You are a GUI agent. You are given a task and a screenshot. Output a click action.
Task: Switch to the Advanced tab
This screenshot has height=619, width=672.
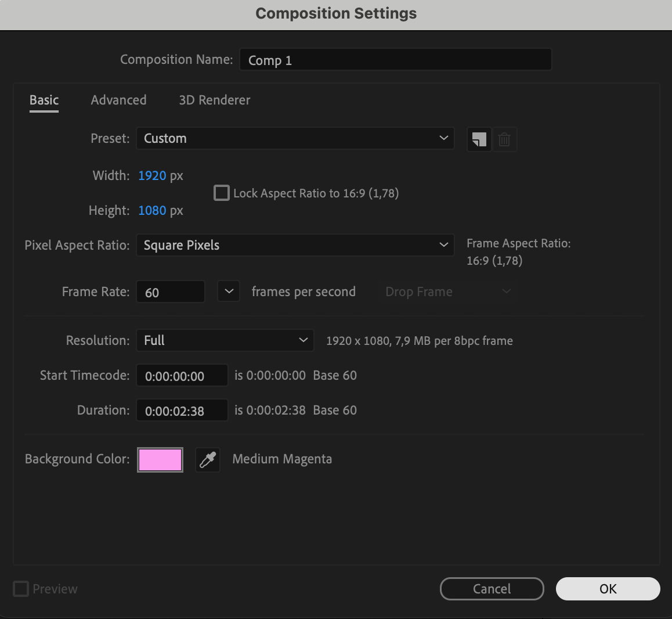click(x=118, y=100)
